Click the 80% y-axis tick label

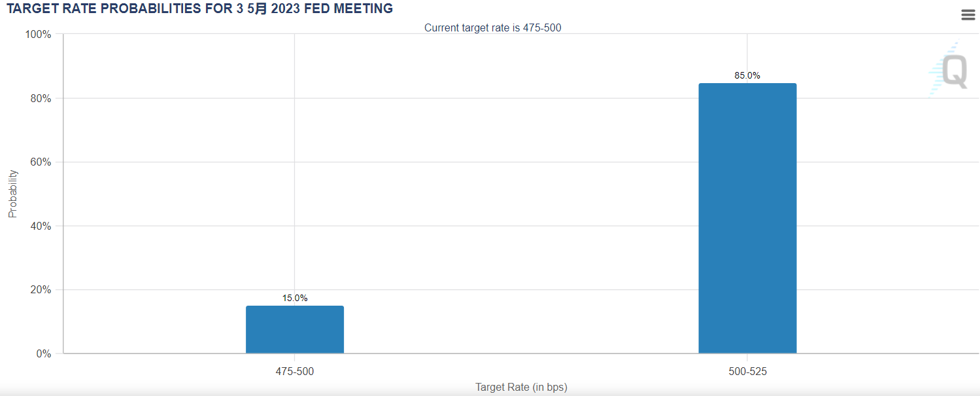point(41,98)
